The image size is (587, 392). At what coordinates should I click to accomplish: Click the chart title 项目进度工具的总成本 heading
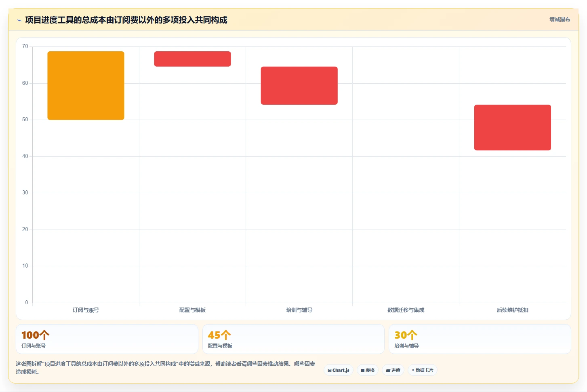pos(126,20)
